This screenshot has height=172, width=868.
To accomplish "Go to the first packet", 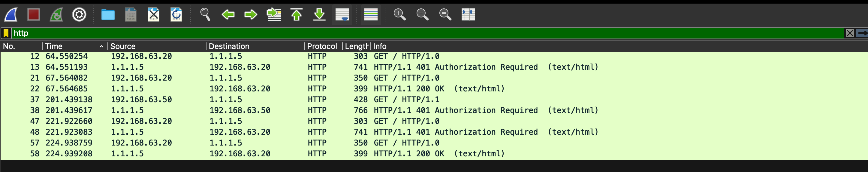I will [x=297, y=14].
